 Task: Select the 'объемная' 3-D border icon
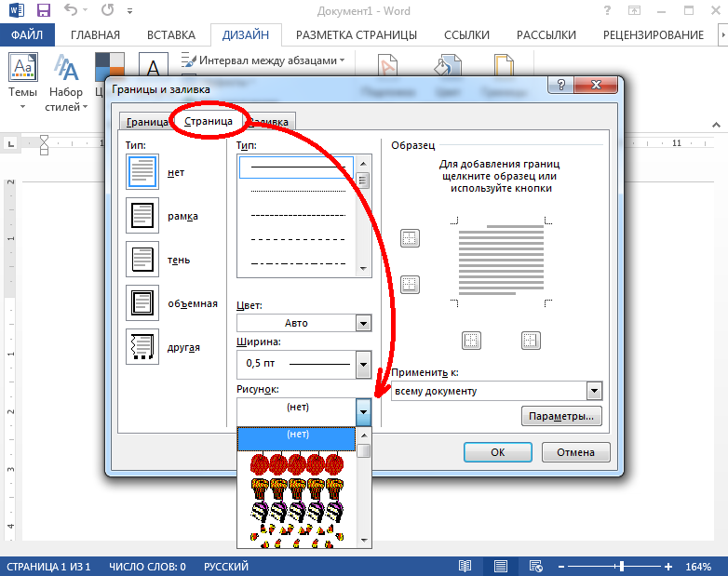(x=142, y=302)
